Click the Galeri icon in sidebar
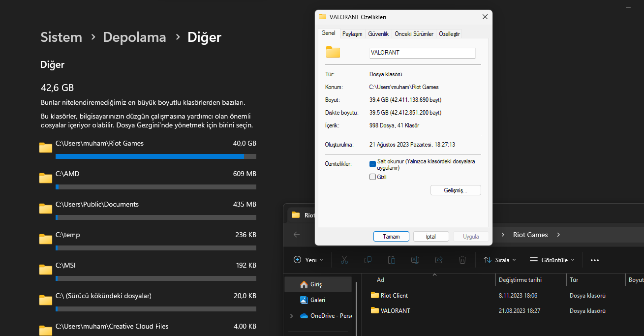The height and width of the screenshot is (336, 644). [x=304, y=300]
